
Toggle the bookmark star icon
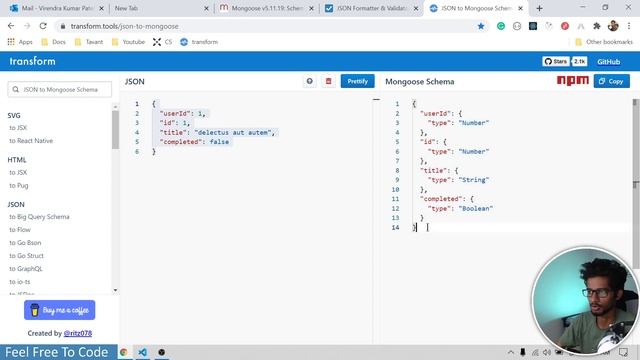coord(481,26)
